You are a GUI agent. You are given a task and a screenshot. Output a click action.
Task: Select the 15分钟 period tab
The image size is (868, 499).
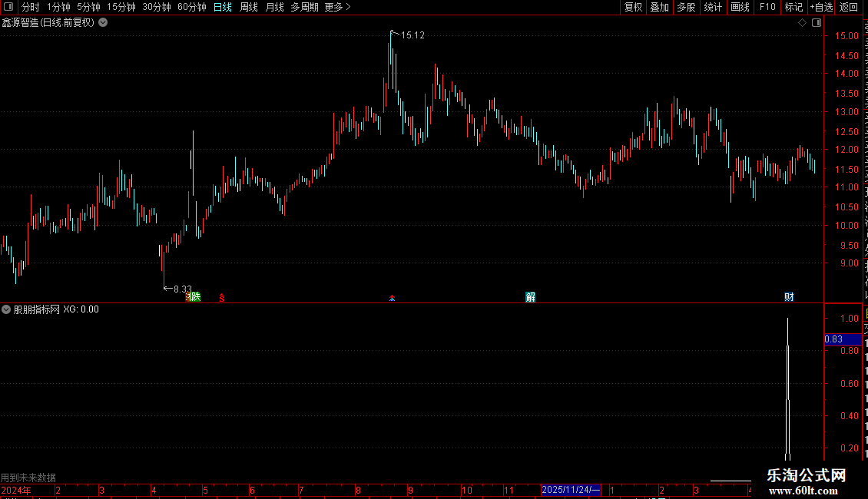pyautogui.click(x=121, y=7)
